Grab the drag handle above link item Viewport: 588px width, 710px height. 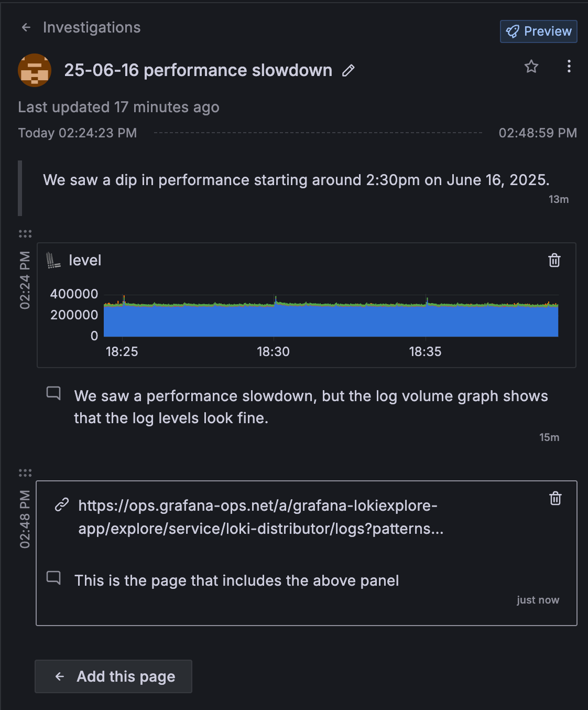[x=25, y=472]
